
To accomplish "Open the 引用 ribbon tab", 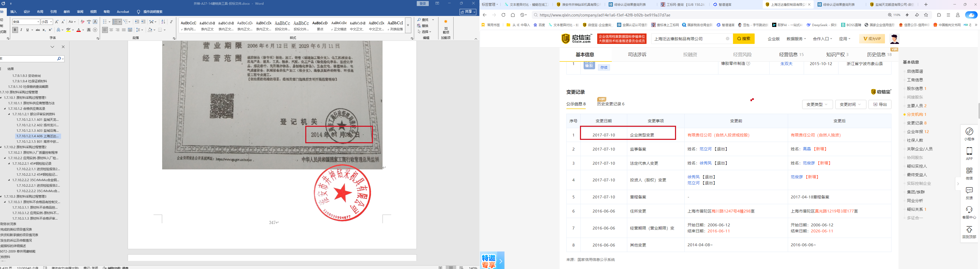I will point(54,12).
